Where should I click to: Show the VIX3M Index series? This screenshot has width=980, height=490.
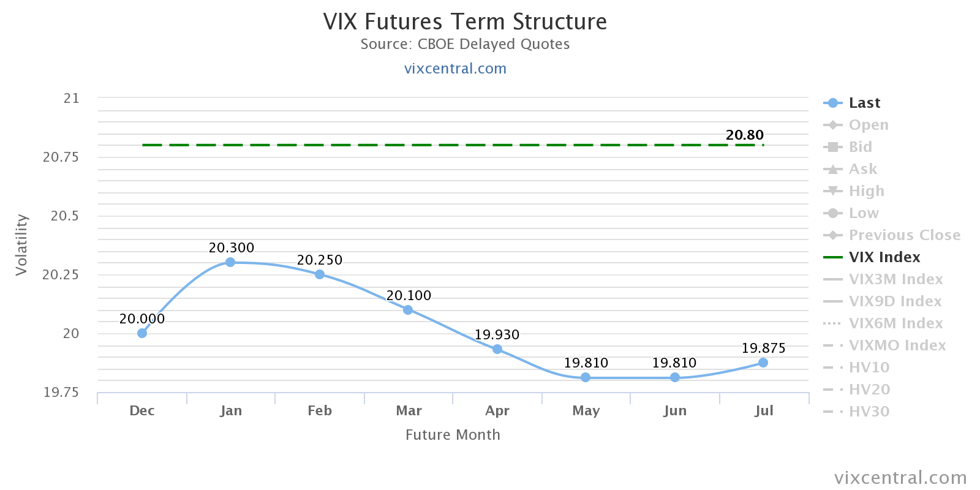(x=895, y=279)
